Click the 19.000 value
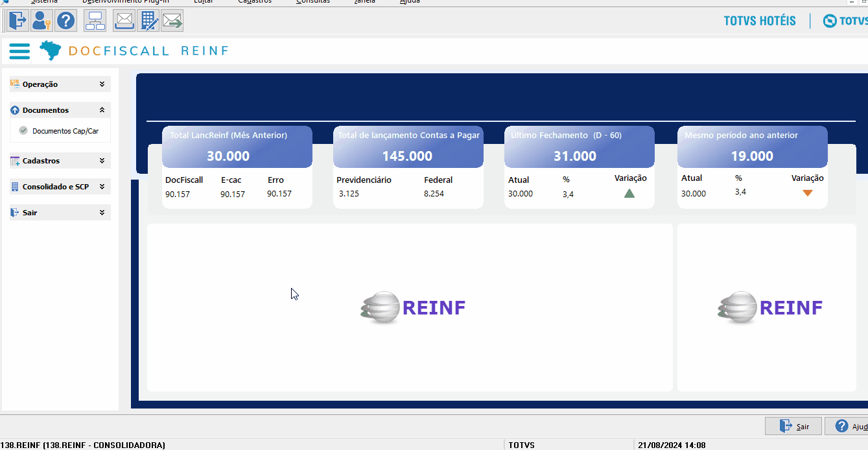Viewport: 868px width, 450px height. click(752, 156)
